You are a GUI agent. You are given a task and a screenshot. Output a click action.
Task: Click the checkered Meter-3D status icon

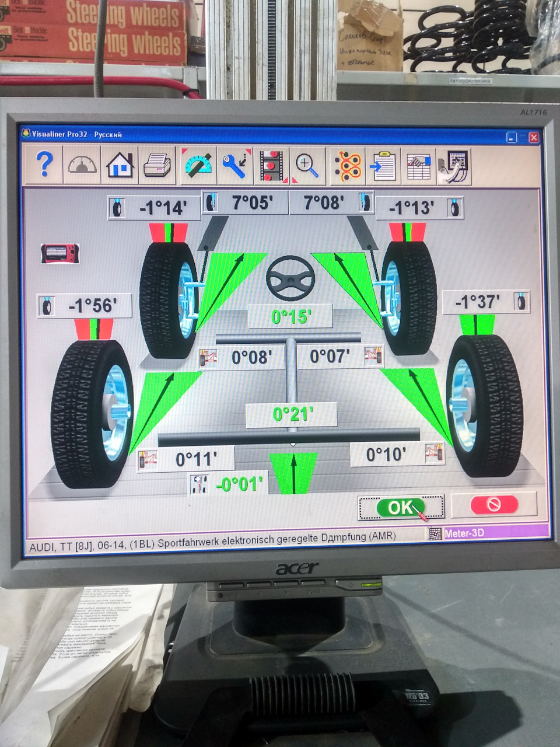click(x=435, y=533)
